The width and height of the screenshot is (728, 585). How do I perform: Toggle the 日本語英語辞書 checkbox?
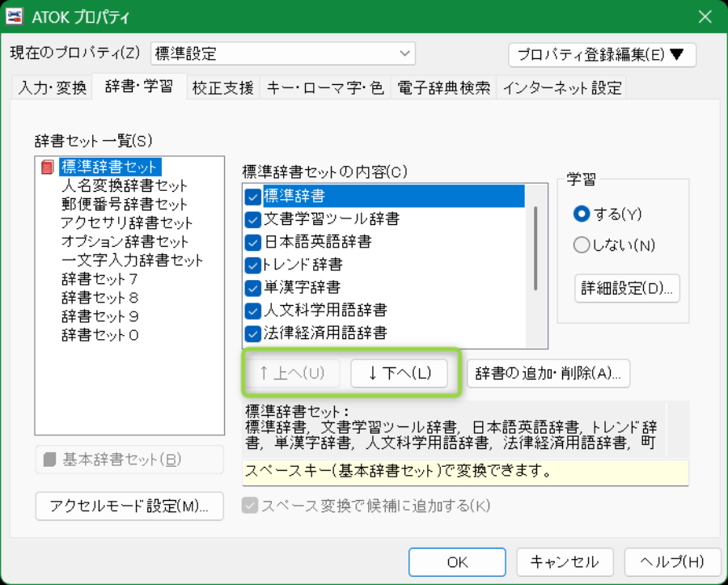point(252,243)
